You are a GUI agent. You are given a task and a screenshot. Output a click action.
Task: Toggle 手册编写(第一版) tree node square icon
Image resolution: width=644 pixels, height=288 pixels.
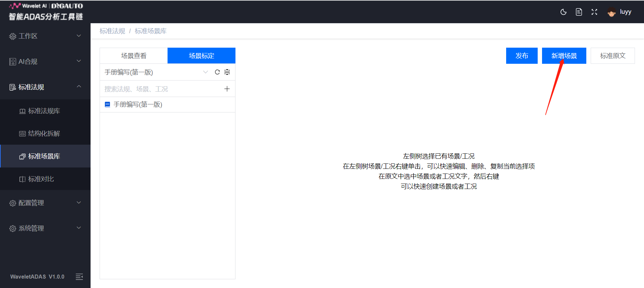click(107, 104)
